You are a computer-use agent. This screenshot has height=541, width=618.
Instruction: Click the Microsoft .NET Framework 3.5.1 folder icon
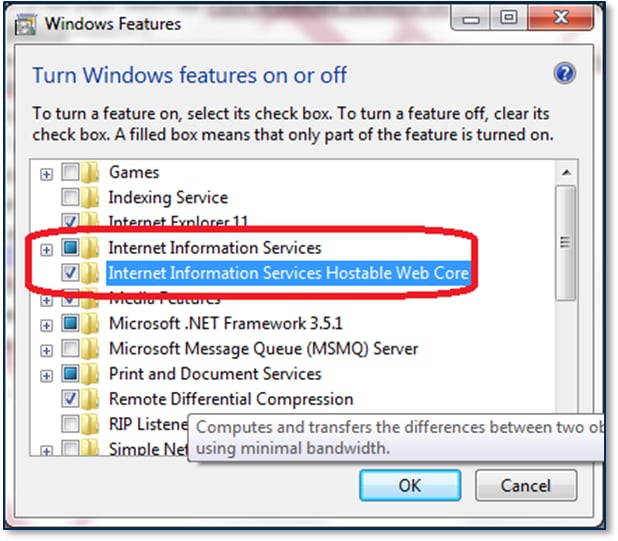coord(90,323)
